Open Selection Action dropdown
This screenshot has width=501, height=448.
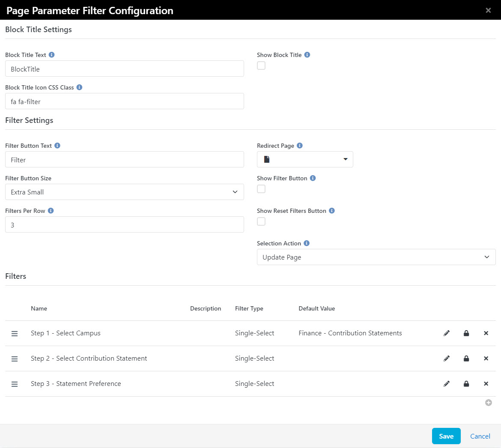tap(376, 257)
